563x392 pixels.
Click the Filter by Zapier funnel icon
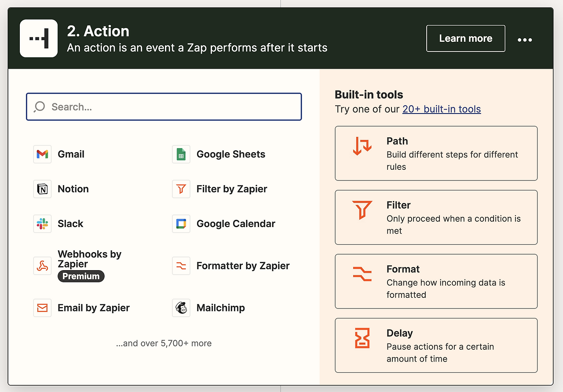point(181,189)
